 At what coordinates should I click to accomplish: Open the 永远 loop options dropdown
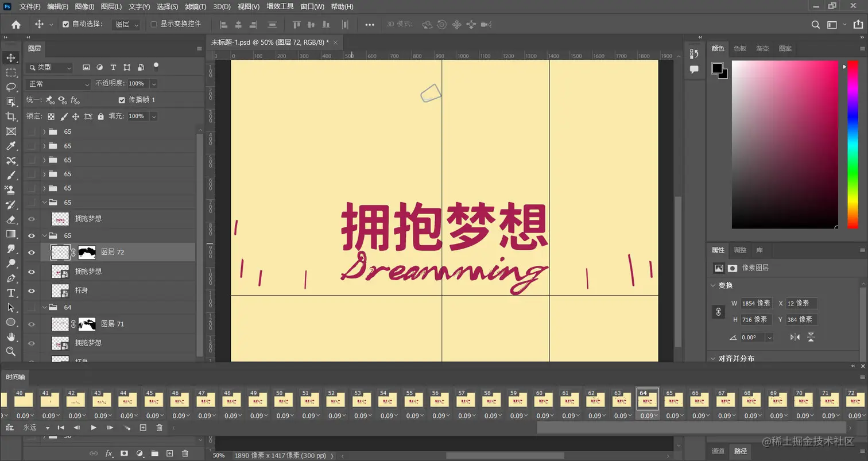36,428
